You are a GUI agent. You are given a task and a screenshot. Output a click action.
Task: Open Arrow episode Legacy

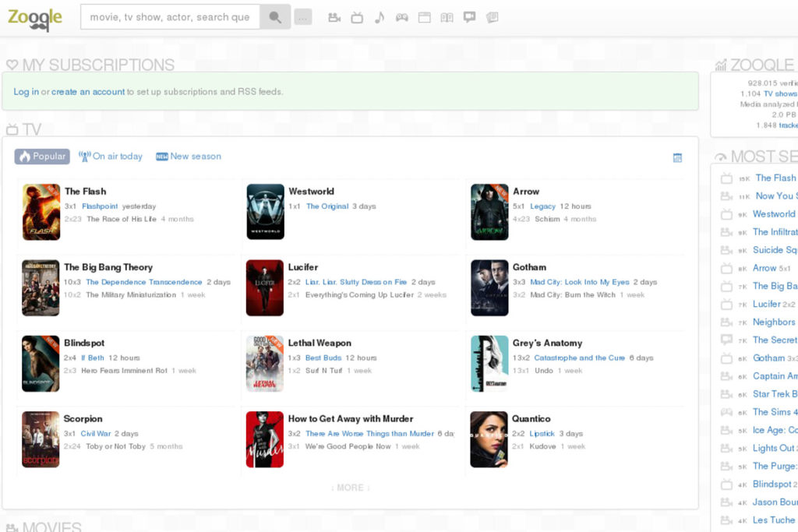coord(542,206)
